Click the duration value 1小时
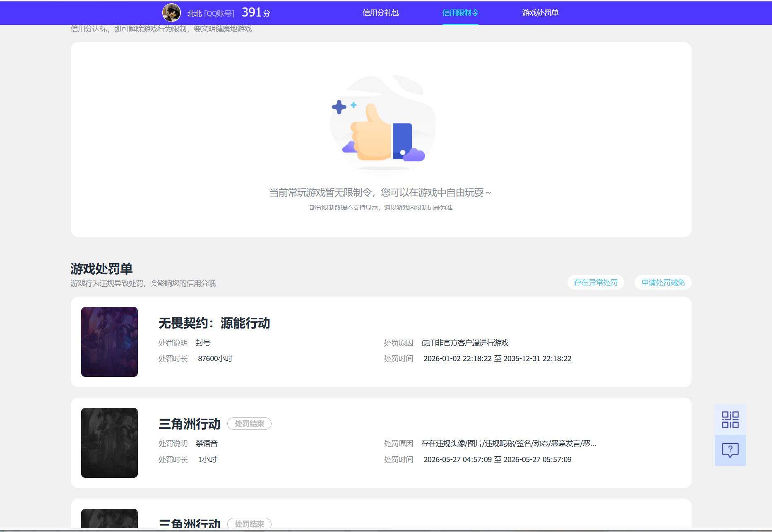Image resolution: width=772 pixels, height=532 pixels. click(207, 460)
